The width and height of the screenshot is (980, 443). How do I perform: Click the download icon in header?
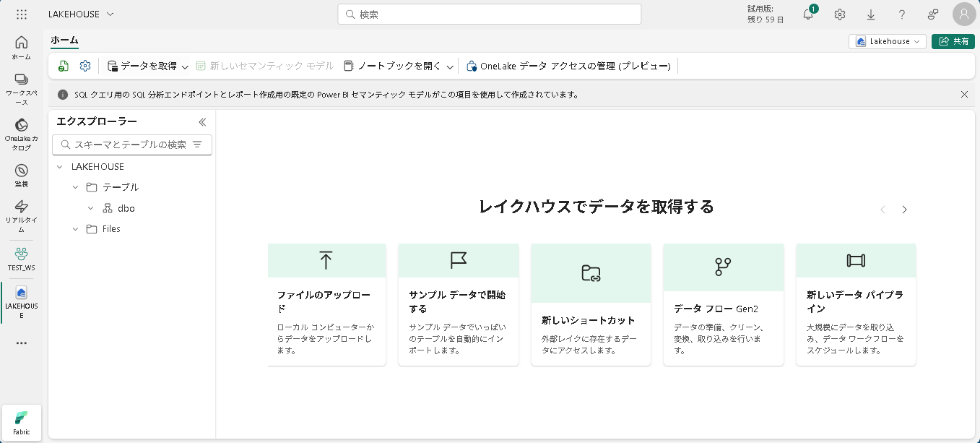coord(871,14)
